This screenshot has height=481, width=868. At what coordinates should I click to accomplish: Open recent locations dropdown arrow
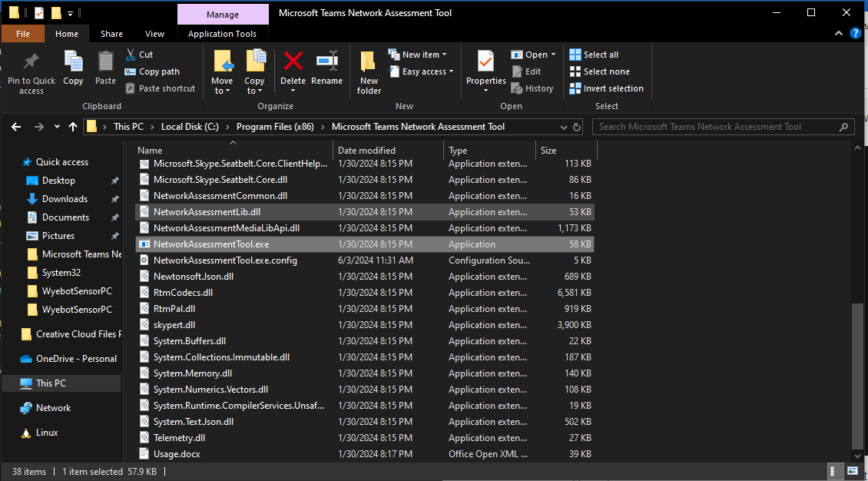point(57,127)
